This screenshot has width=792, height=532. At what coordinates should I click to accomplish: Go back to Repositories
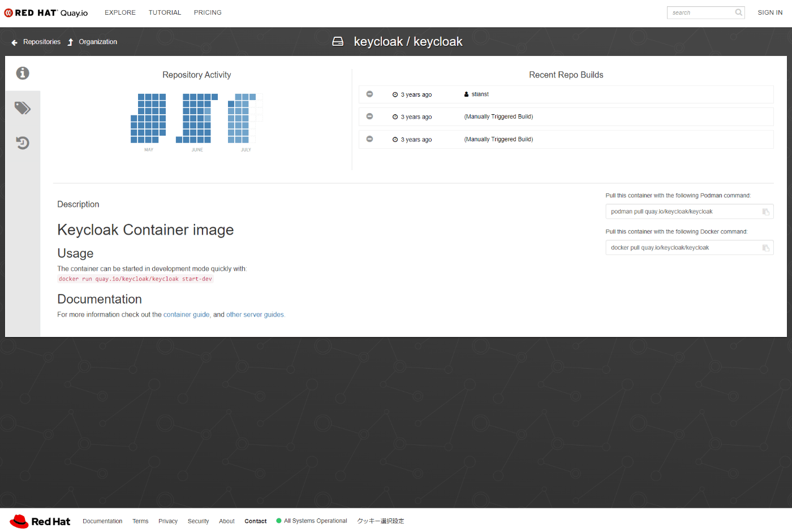42,42
